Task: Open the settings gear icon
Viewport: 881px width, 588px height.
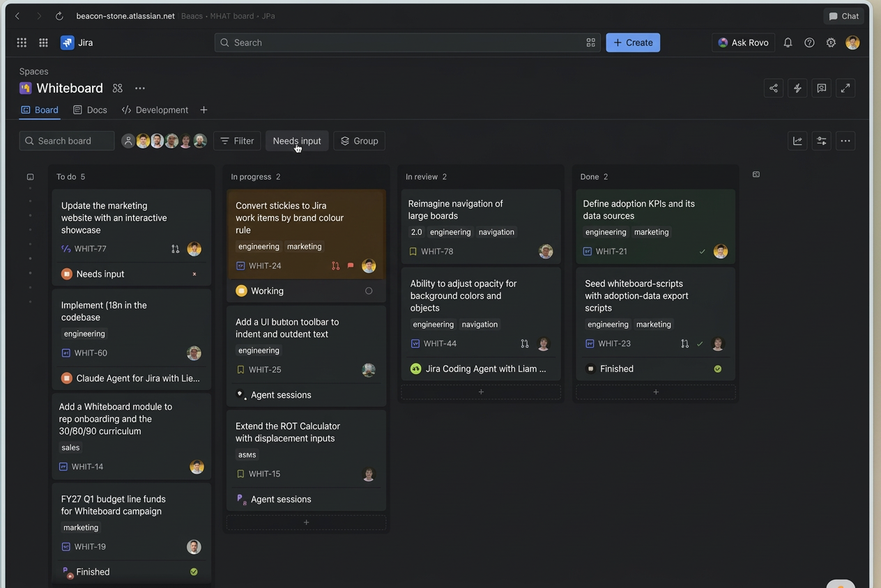Action: [x=831, y=42]
